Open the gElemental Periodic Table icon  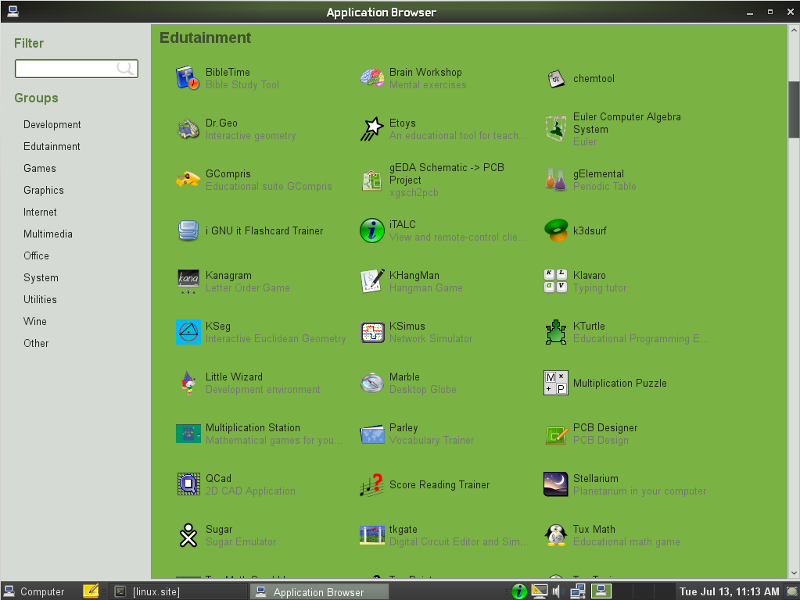556,180
